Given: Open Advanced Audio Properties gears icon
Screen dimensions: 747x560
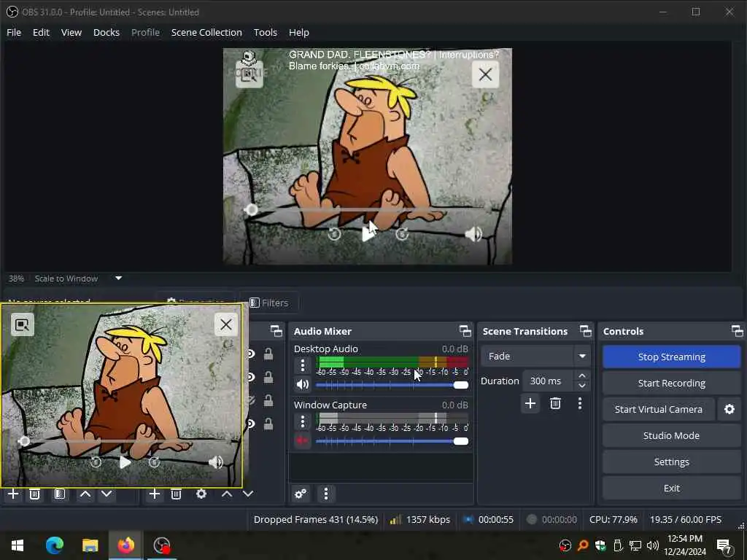Looking at the screenshot, I should [x=301, y=494].
